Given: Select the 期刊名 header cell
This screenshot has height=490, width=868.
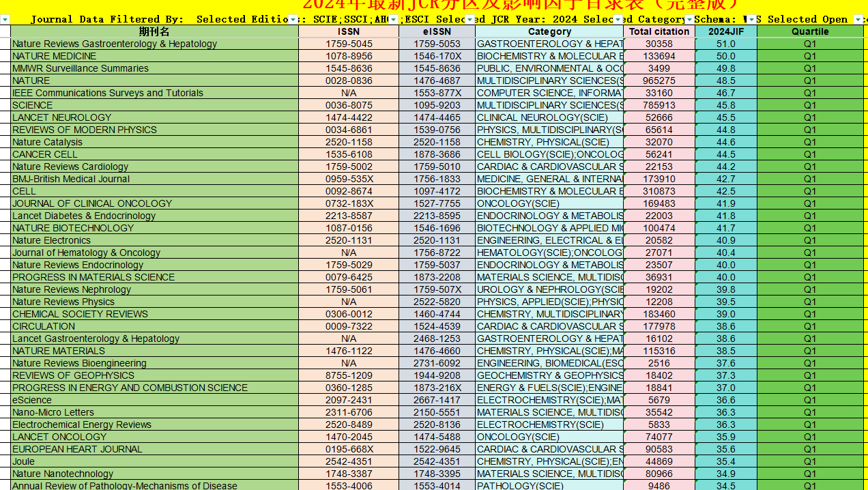Looking at the screenshot, I should tap(154, 31).
